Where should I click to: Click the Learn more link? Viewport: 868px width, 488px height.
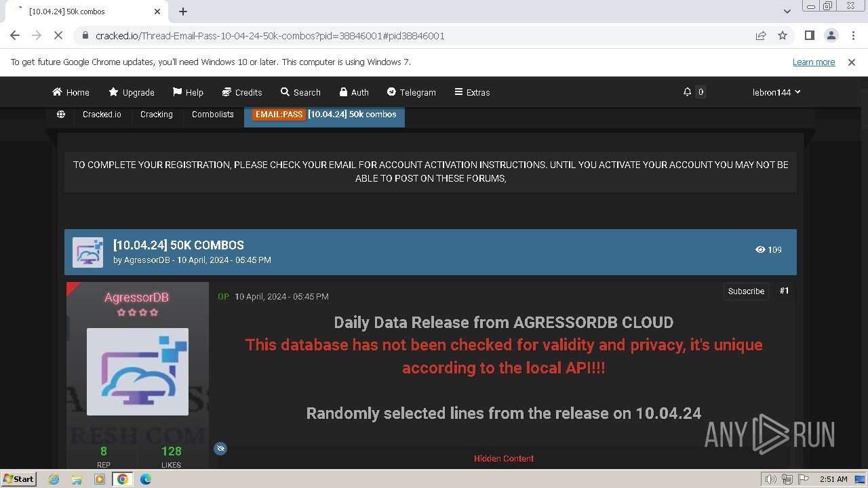(x=814, y=62)
